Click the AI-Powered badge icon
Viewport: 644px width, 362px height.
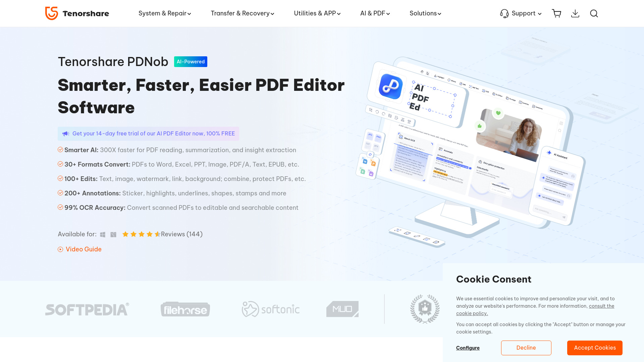coord(190,61)
